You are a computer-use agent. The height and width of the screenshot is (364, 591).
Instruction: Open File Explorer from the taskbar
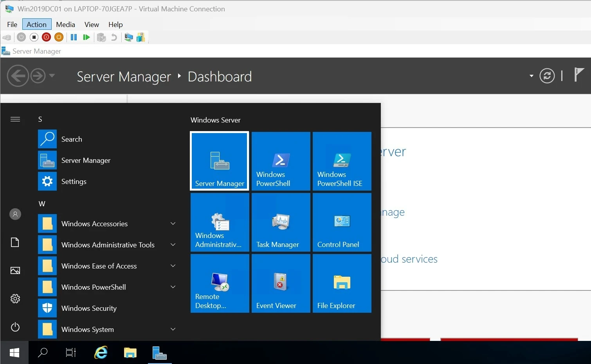click(x=130, y=353)
